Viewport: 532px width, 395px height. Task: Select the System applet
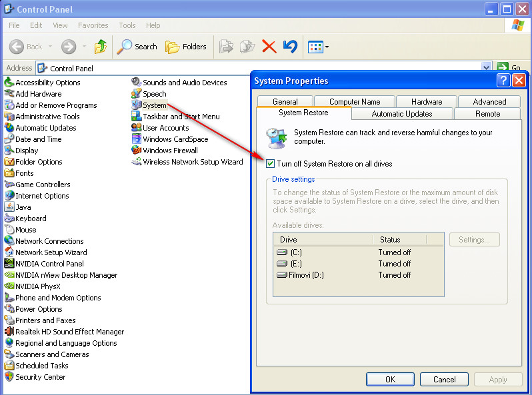149,105
